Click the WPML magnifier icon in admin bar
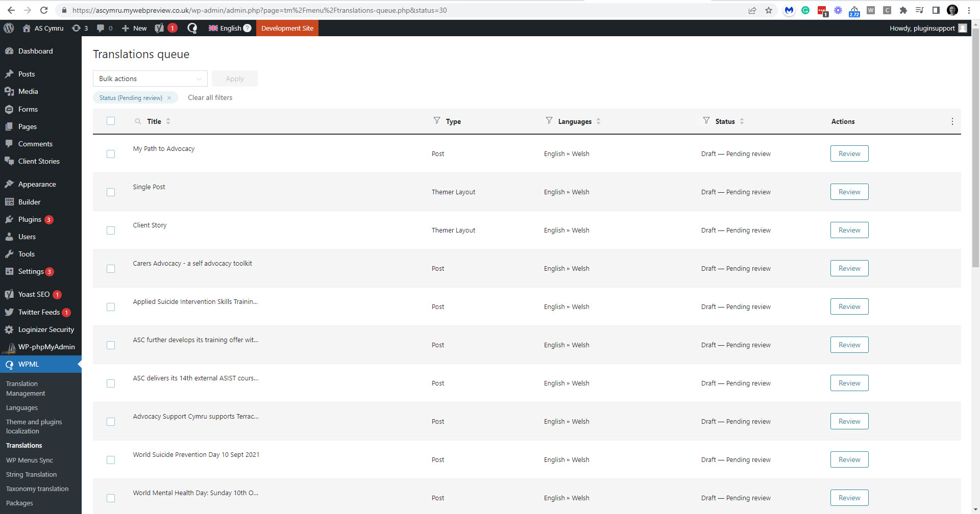Viewport: 980px width, 514px height. 192,28
